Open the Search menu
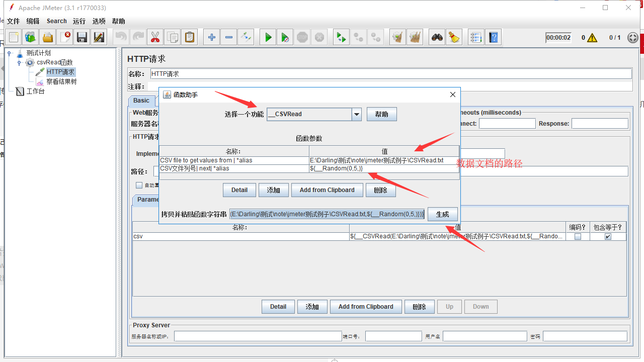This screenshot has width=644, height=362. [x=57, y=21]
